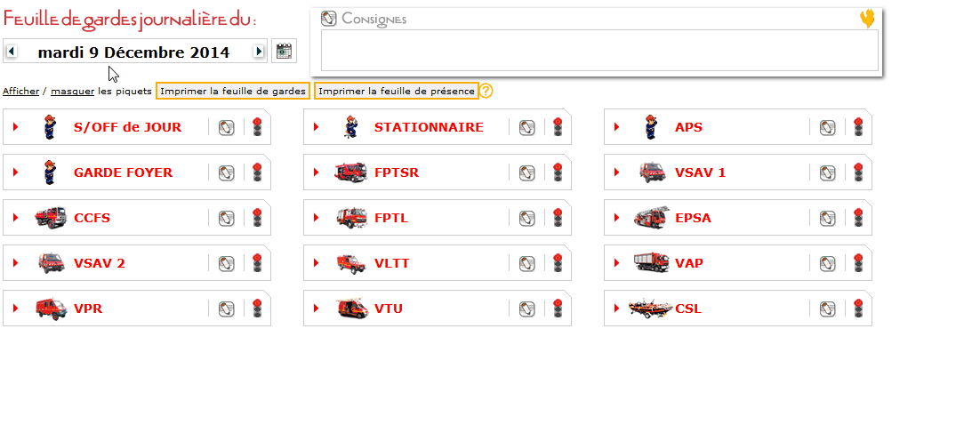Image resolution: width=980 pixels, height=441 pixels.
Task: Toggle the traffic light for S/OFF de JOUR
Action: 257,127
